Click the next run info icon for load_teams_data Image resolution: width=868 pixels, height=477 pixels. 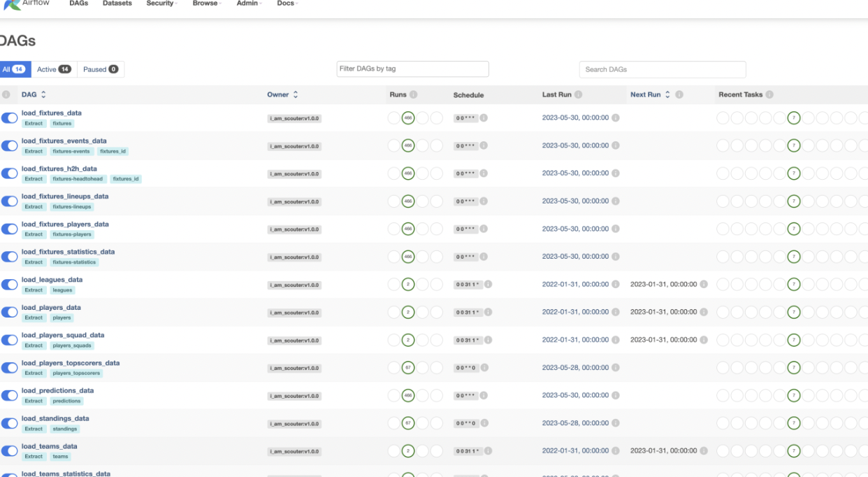pyautogui.click(x=704, y=451)
